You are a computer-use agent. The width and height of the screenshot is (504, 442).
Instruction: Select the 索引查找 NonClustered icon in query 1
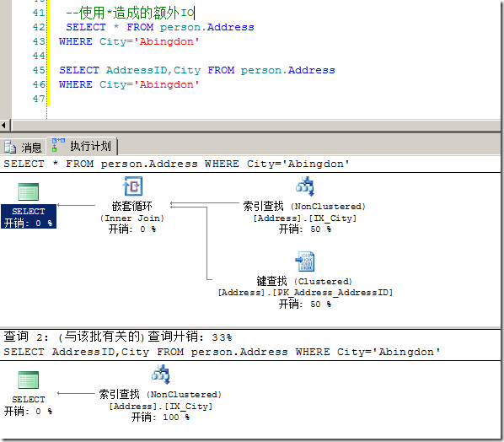304,186
